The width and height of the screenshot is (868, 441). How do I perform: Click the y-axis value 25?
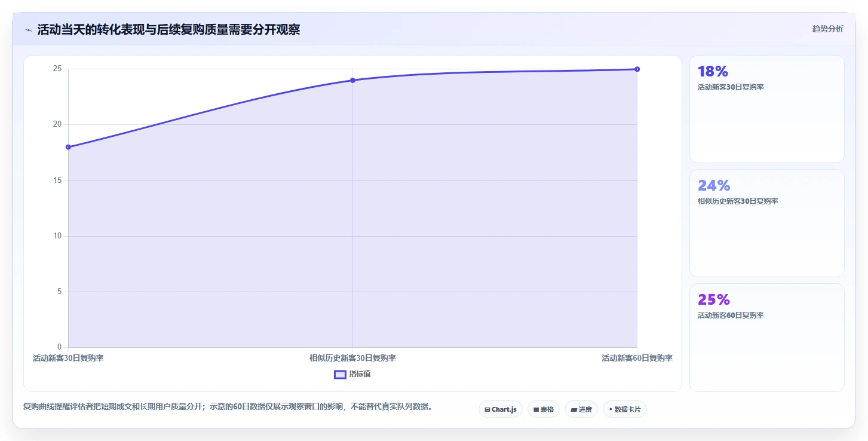click(57, 69)
